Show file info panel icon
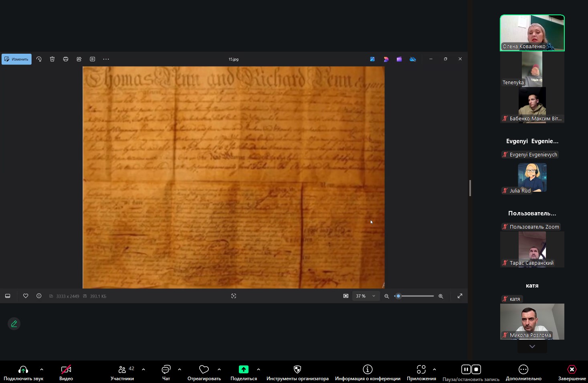This screenshot has height=383, width=588. [39, 296]
